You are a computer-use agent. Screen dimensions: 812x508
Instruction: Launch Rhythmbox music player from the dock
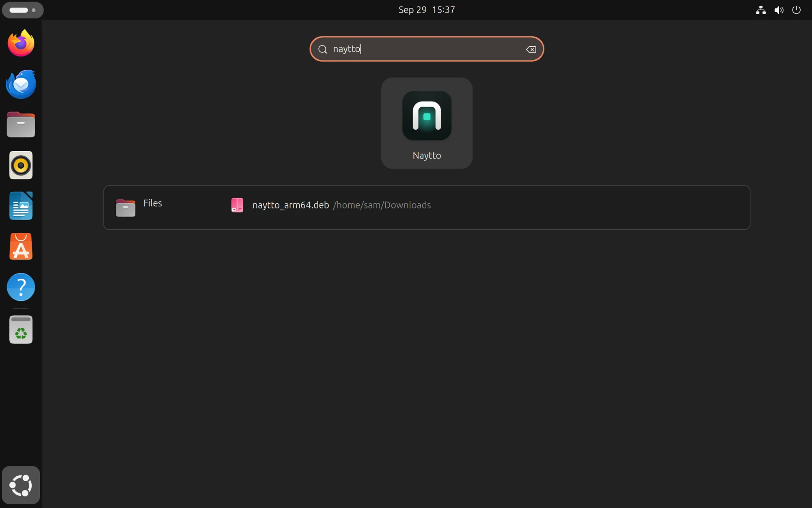pos(21,165)
